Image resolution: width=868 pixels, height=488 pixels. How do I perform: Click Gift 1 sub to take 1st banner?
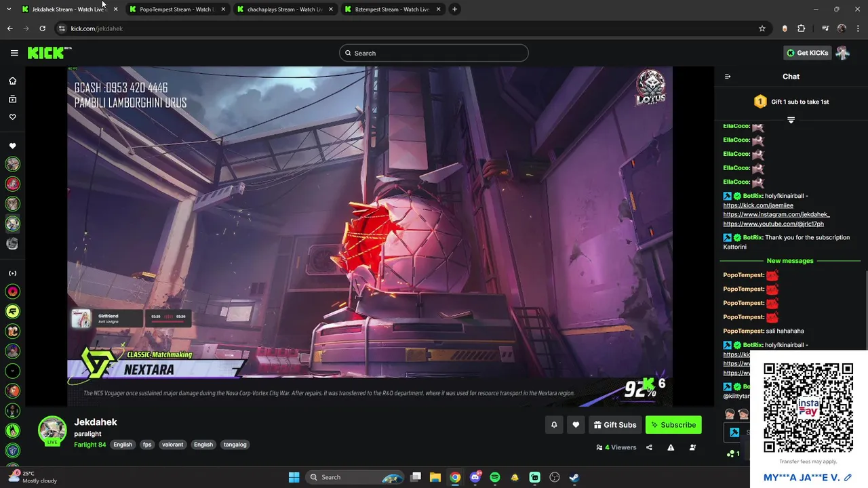point(791,102)
